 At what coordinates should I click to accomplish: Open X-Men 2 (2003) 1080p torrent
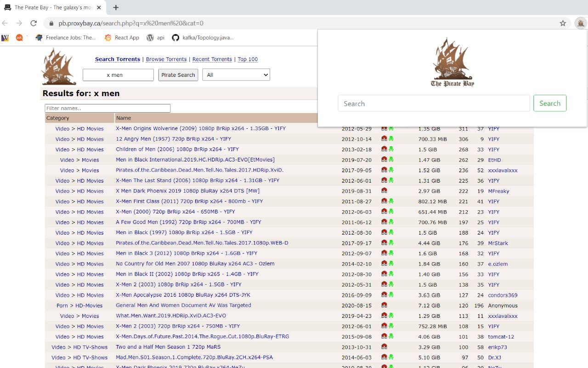point(179,284)
